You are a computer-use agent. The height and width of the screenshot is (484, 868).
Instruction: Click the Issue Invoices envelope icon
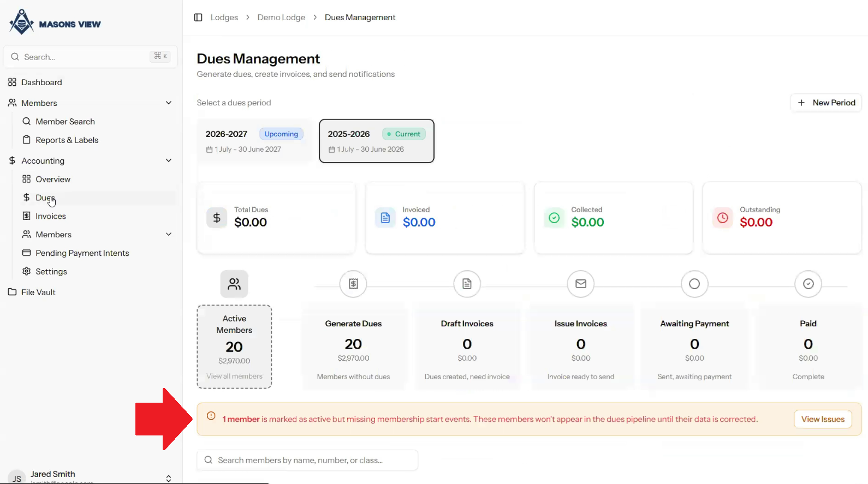(x=581, y=284)
